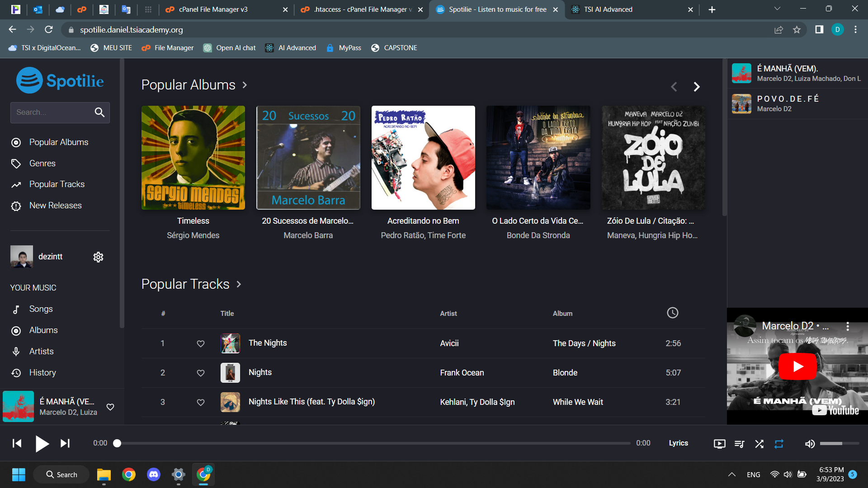868x488 pixels.
Task: Open File Explorer from taskbar
Action: coord(104,474)
